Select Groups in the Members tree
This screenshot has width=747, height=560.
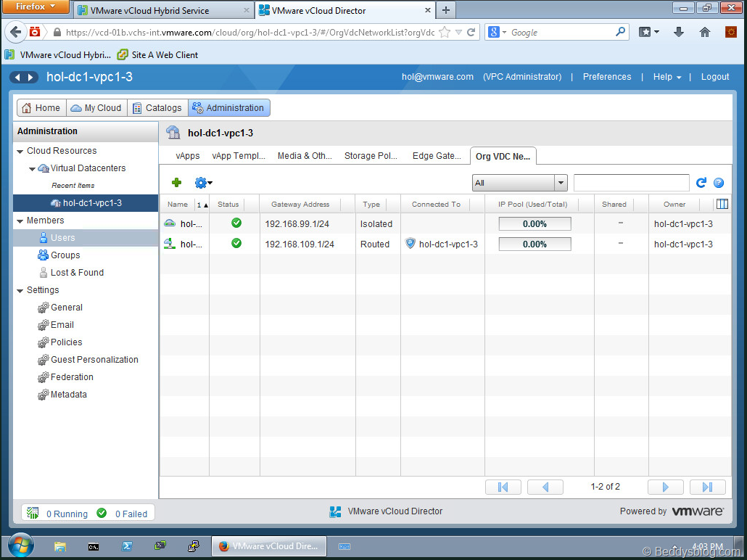click(65, 255)
